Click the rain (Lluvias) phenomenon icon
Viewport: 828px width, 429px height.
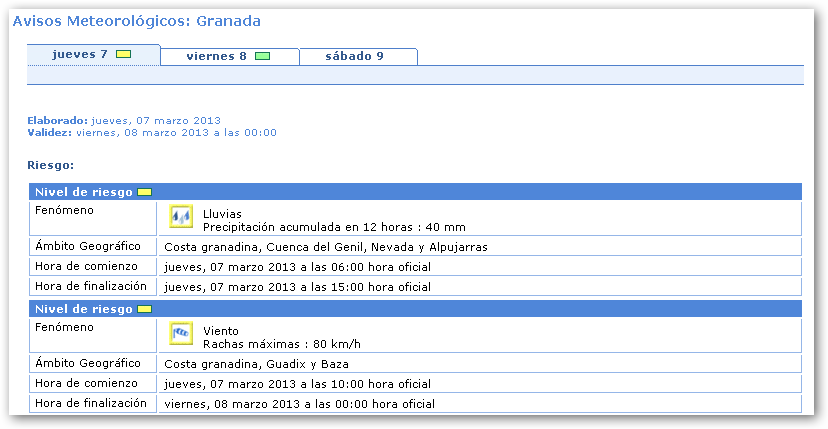(181, 217)
